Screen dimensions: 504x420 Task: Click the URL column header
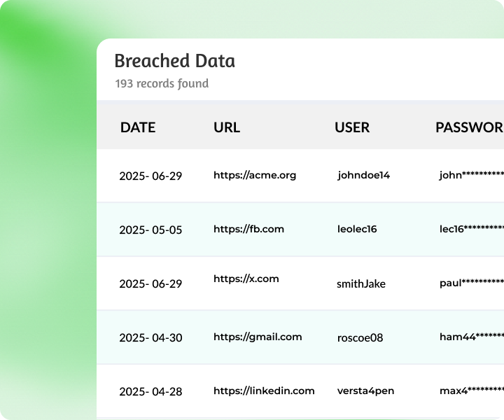227,127
